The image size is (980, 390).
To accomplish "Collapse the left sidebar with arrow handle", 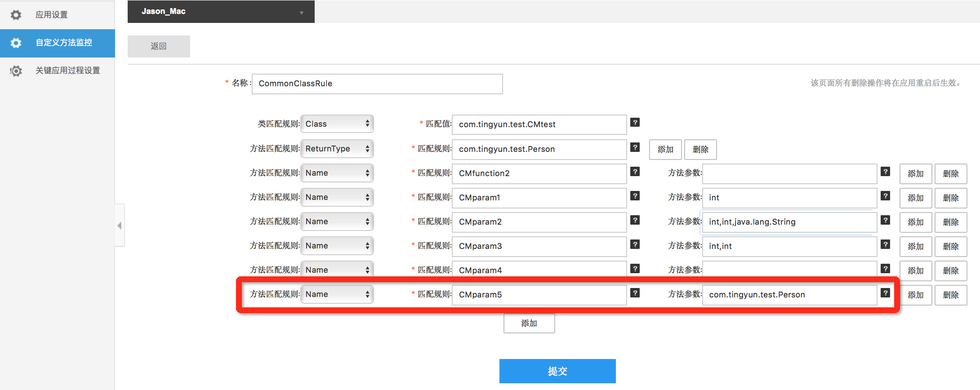I will pyautogui.click(x=120, y=226).
